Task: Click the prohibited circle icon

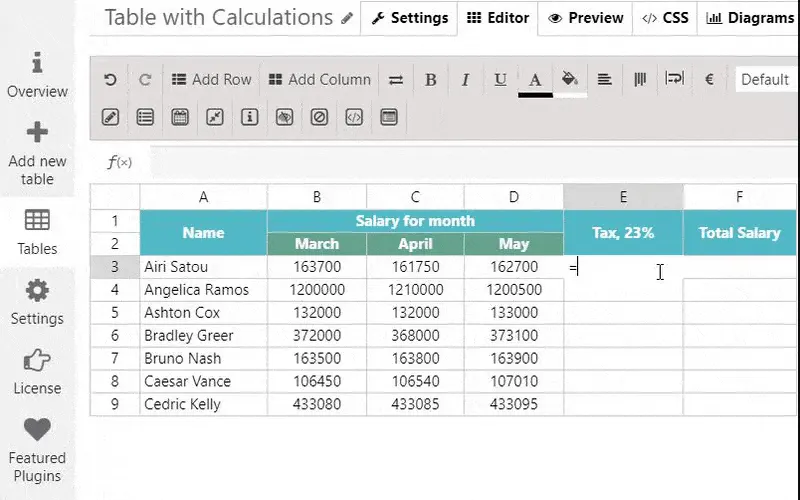Action: (319, 117)
